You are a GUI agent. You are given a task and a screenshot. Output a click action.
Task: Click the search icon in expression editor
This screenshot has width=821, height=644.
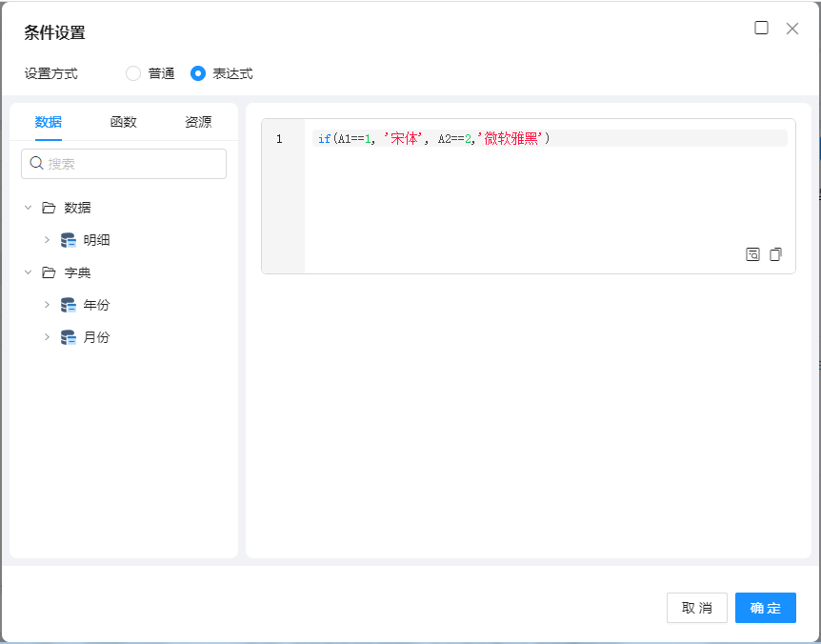(752, 254)
